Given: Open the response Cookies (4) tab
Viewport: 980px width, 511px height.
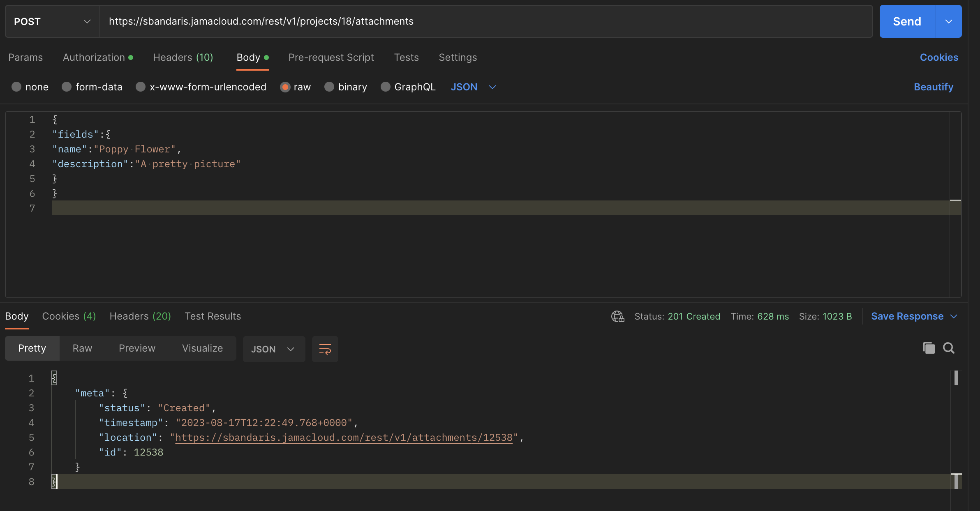Looking at the screenshot, I should (x=69, y=316).
